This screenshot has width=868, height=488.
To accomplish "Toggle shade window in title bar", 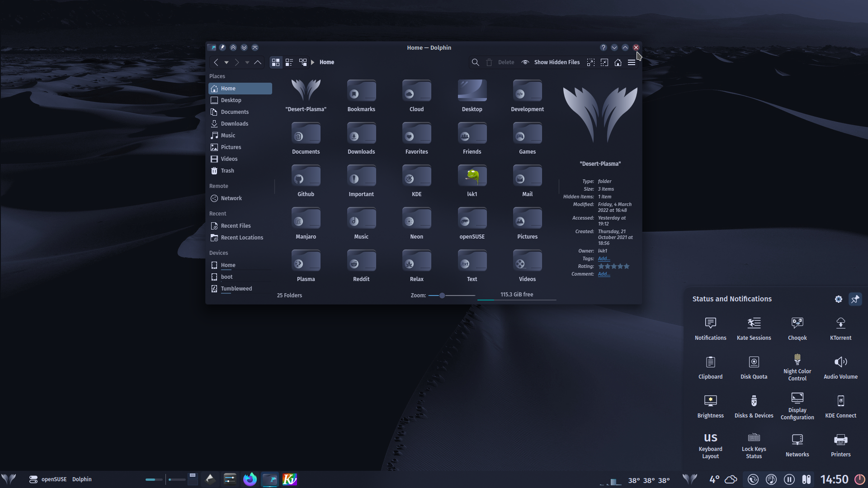I will pos(255,47).
